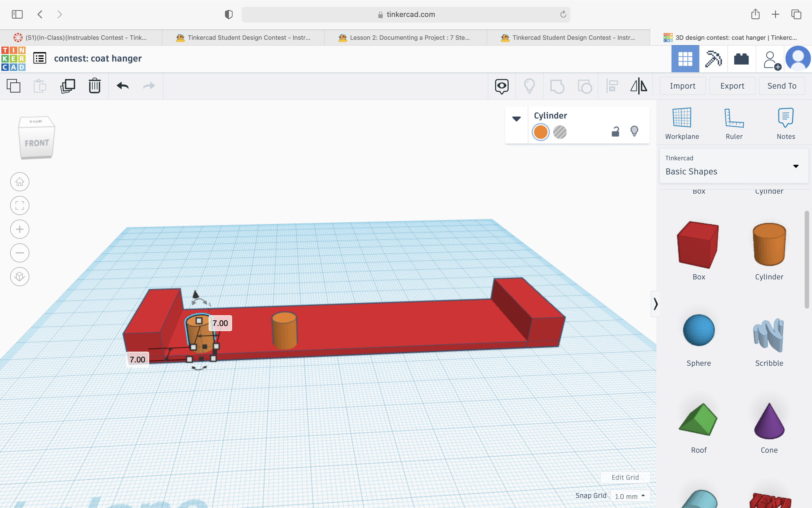Click the Import button
Screen dimensions: 812x508
coord(683,86)
